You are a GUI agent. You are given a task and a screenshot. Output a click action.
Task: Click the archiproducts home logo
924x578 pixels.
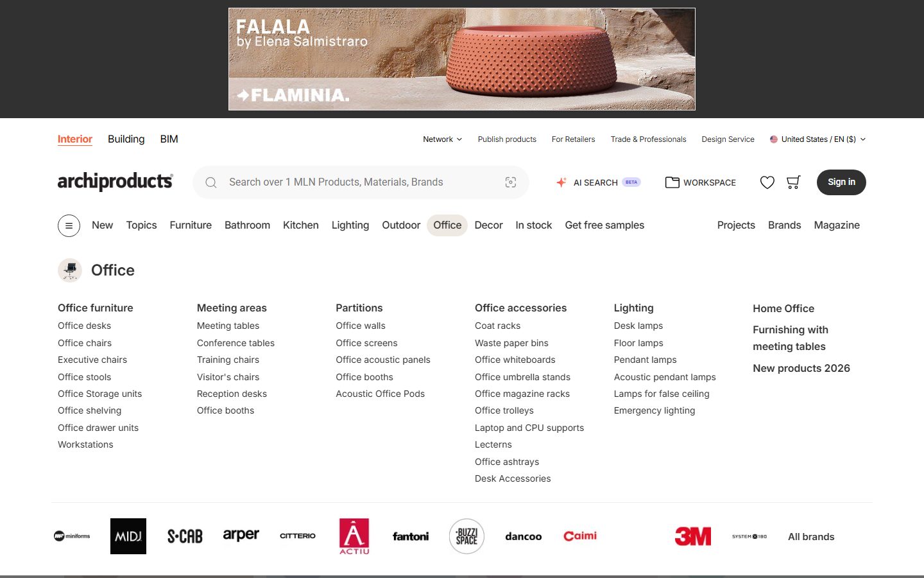pyautogui.click(x=116, y=182)
